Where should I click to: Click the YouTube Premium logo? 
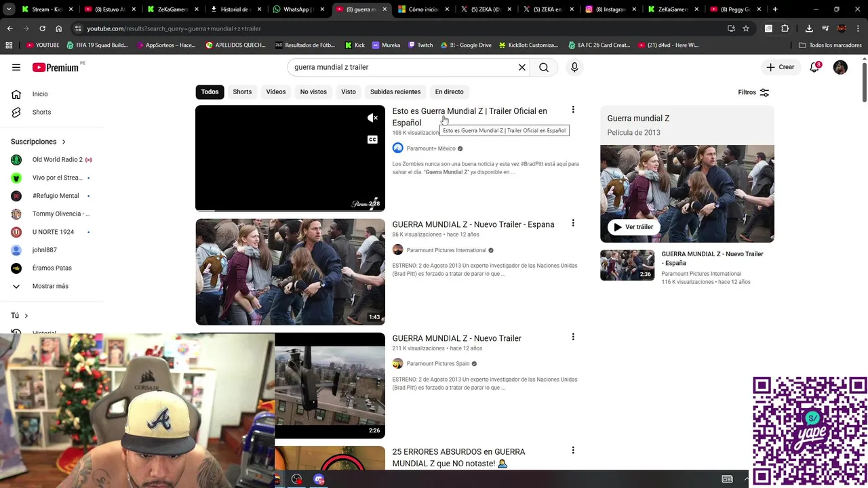pos(57,67)
